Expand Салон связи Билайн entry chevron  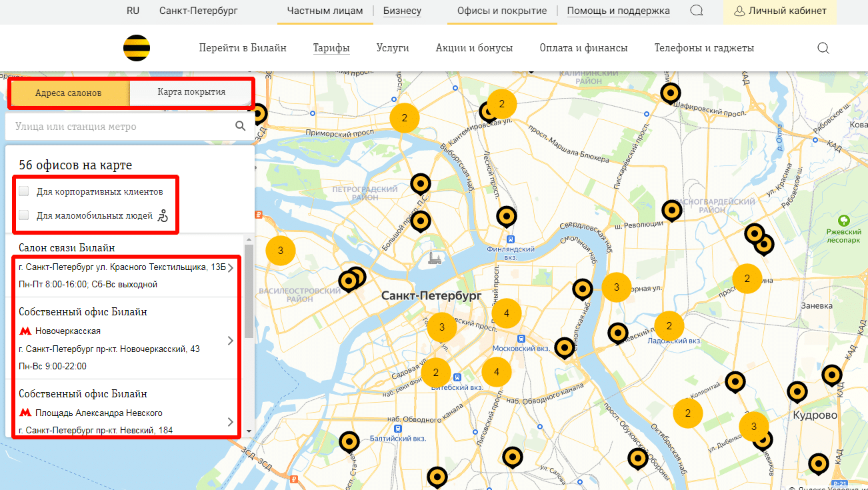click(231, 268)
